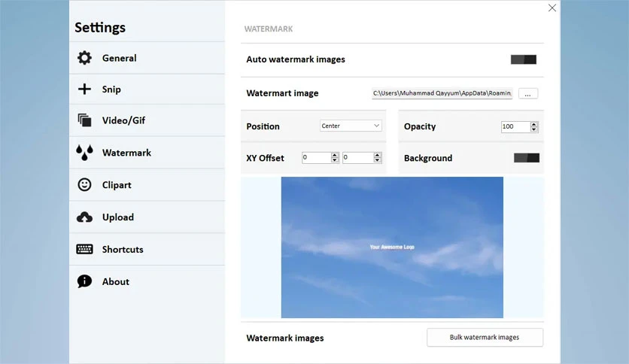Viewport: 629px width, 364px height.
Task: Click the Clipart smiley face icon
Action: (x=84, y=184)
